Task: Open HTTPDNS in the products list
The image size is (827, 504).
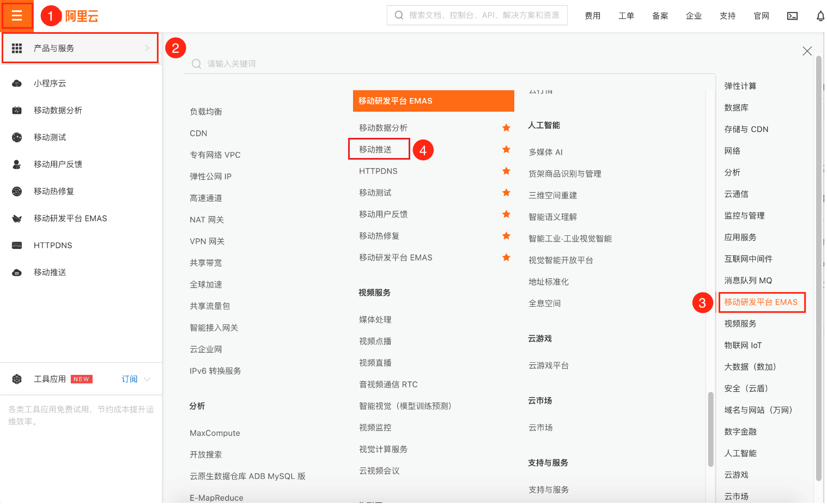Action: tap(378, 171)
